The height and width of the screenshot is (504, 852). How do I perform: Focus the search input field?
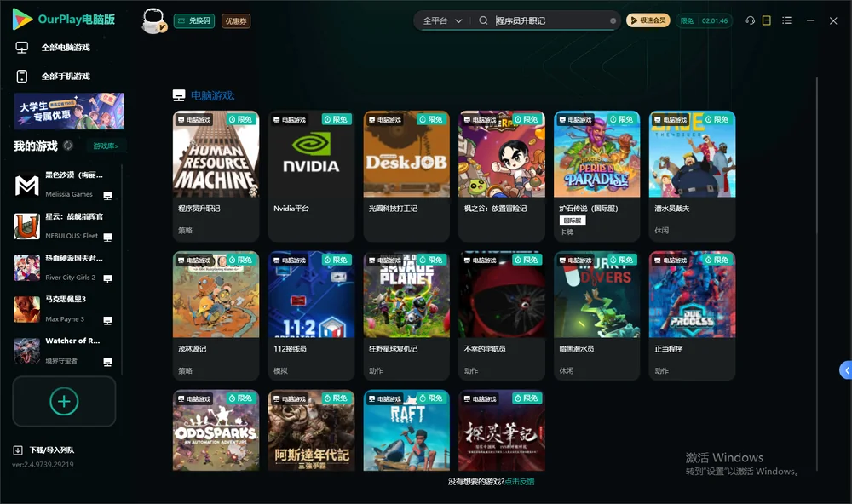point(550,20)
